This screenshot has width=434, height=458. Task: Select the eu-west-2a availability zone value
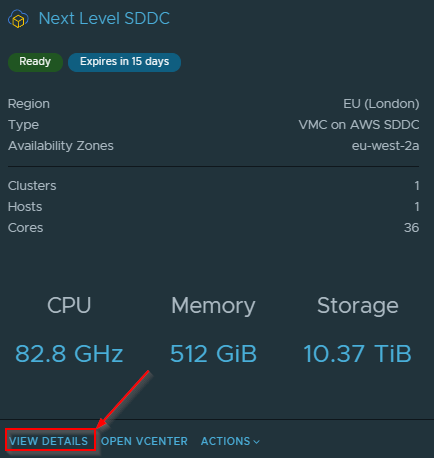click(385, 146)
